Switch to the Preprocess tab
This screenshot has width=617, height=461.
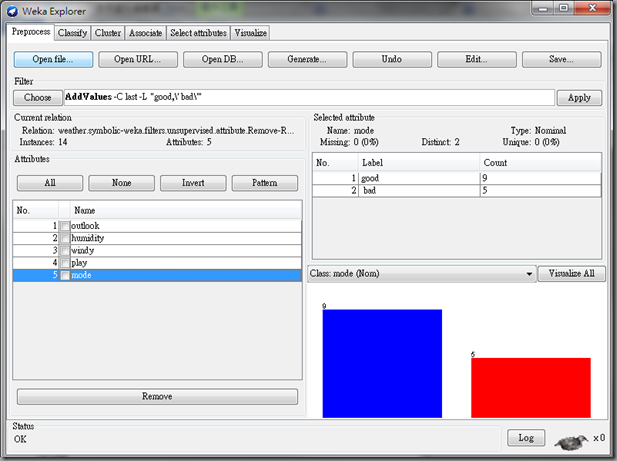31,32
